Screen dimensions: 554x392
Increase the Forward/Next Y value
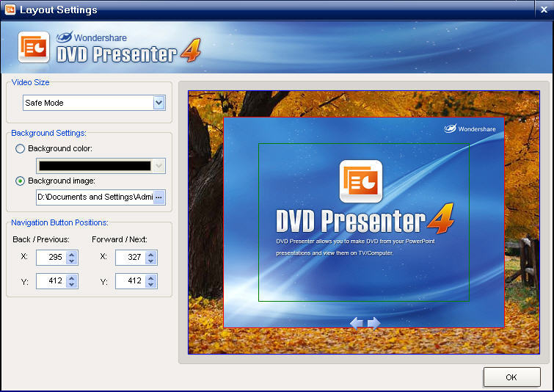point(151,277)
